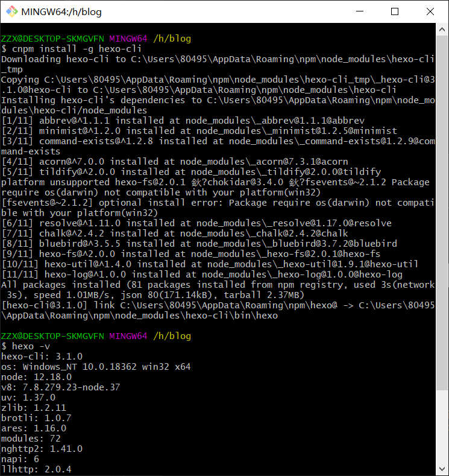449x476 pixels.
Task: Click the line 'zlib: 1.2.11'
Action: [x=34, y=408]
